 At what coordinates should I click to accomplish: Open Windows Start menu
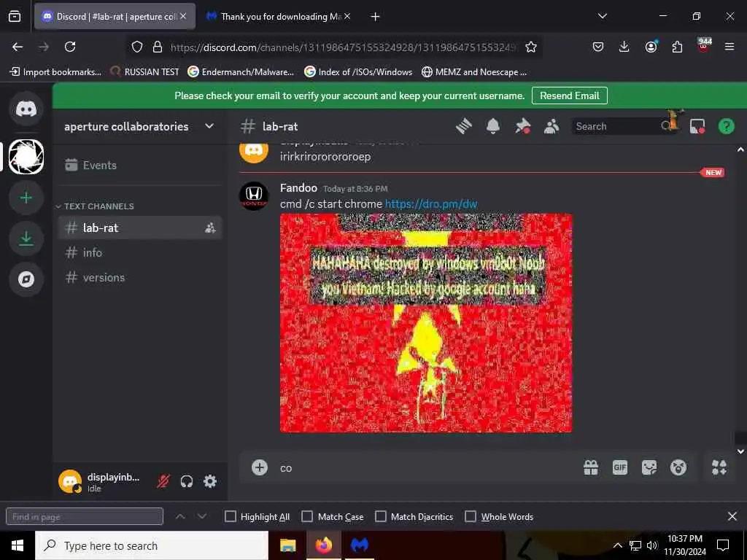18,545
